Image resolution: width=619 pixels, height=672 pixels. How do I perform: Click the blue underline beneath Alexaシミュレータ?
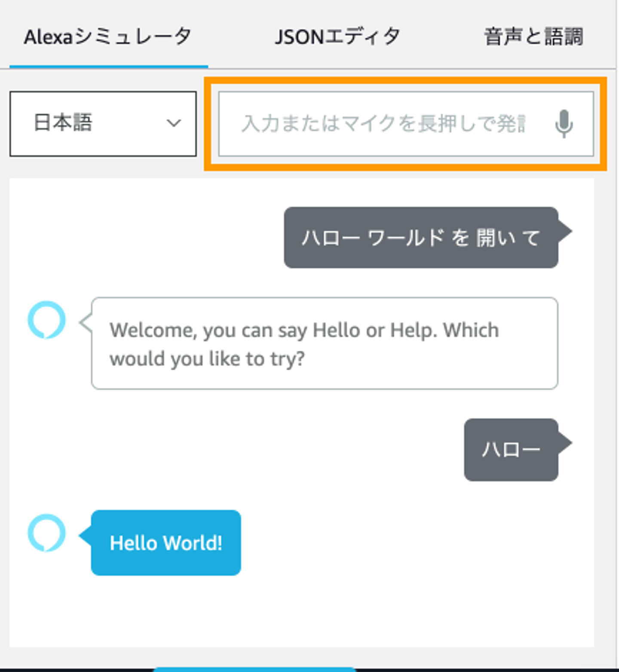109,67
